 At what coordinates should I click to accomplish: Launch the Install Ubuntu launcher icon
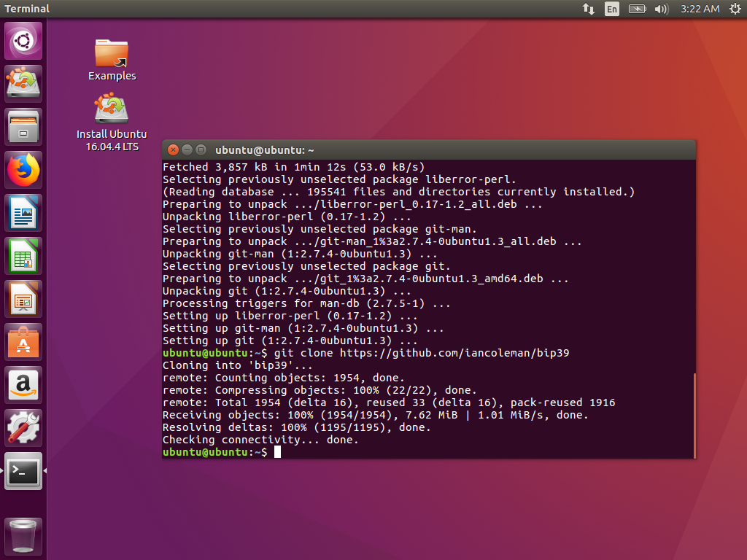pos(23,83)
